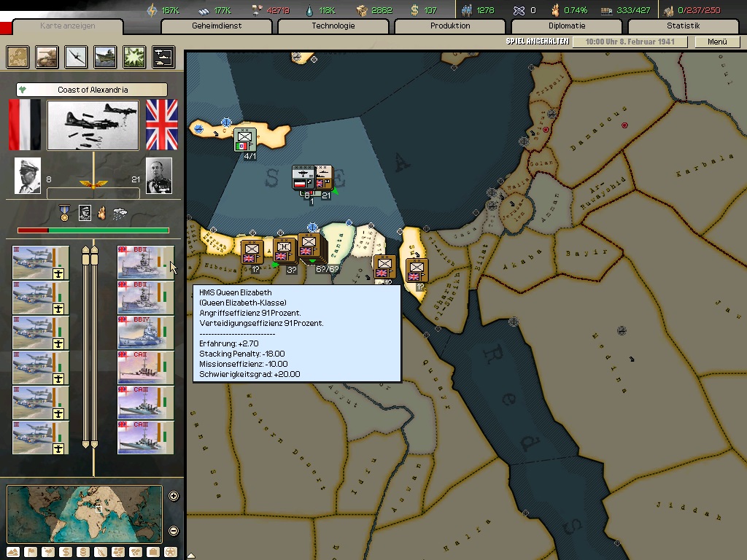Switch to supply map mode (coin stack icon)

83,552
